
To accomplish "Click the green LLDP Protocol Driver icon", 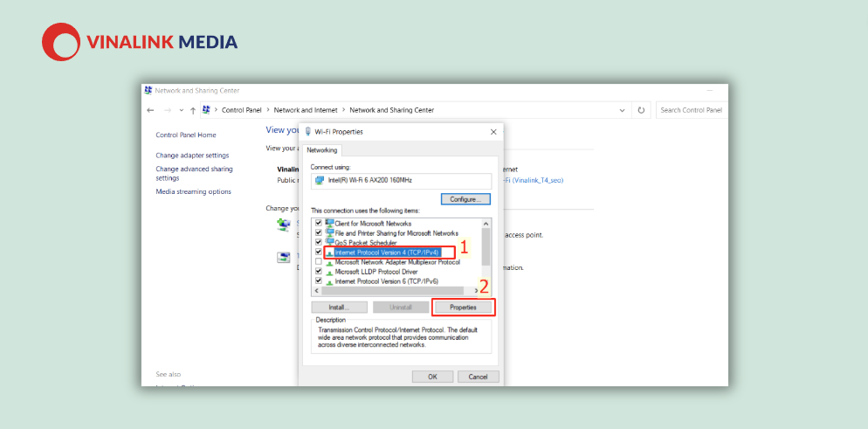I will pos(329,273).
